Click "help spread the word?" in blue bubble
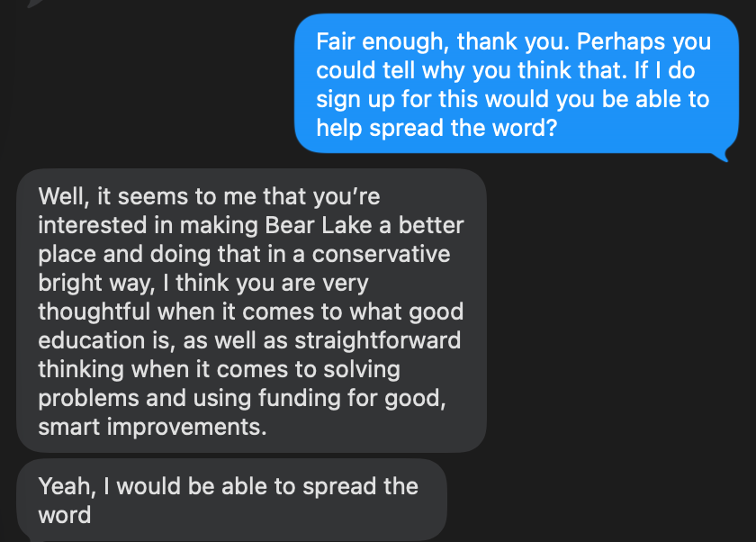Viewport: 756px width, 542px height. pyautogui.click(x=430, y=128)
